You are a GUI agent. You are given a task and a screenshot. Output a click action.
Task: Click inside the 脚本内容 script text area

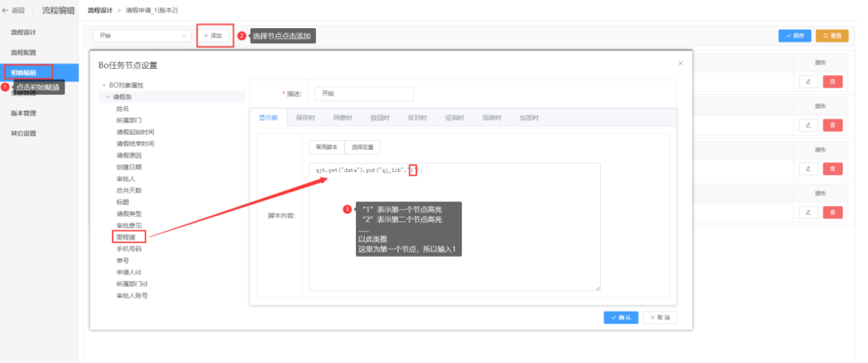click(x=454, y=227)
